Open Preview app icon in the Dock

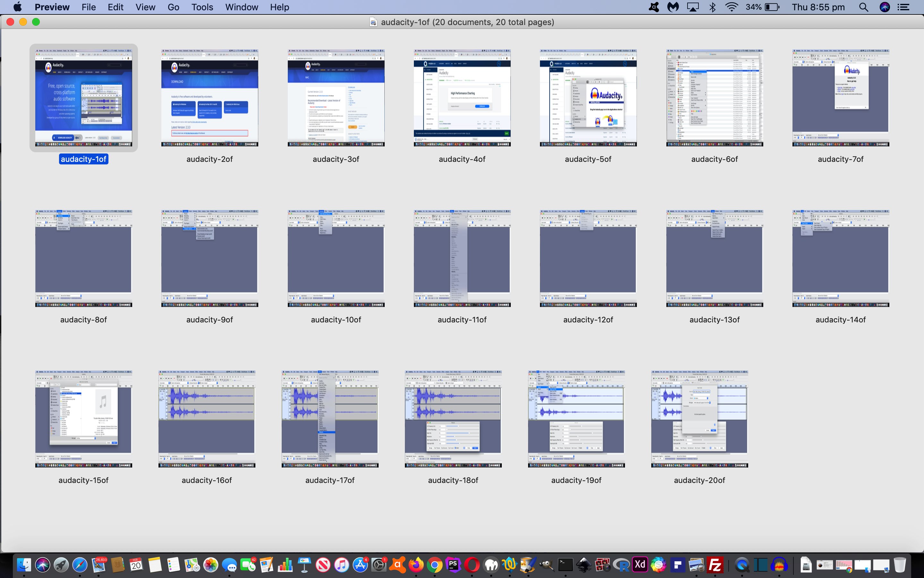pyautogui.click(x=696, y=565)
